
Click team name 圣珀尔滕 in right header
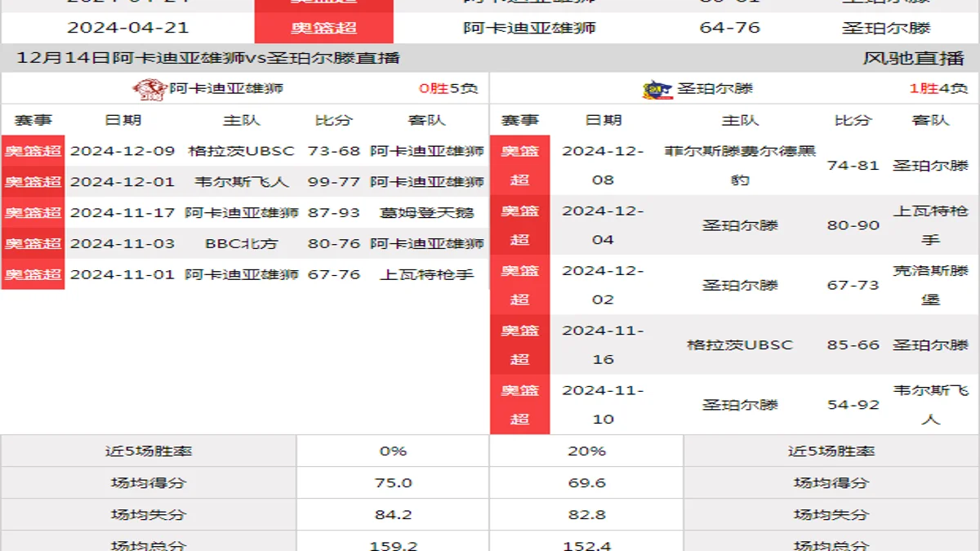coord(715,88)
